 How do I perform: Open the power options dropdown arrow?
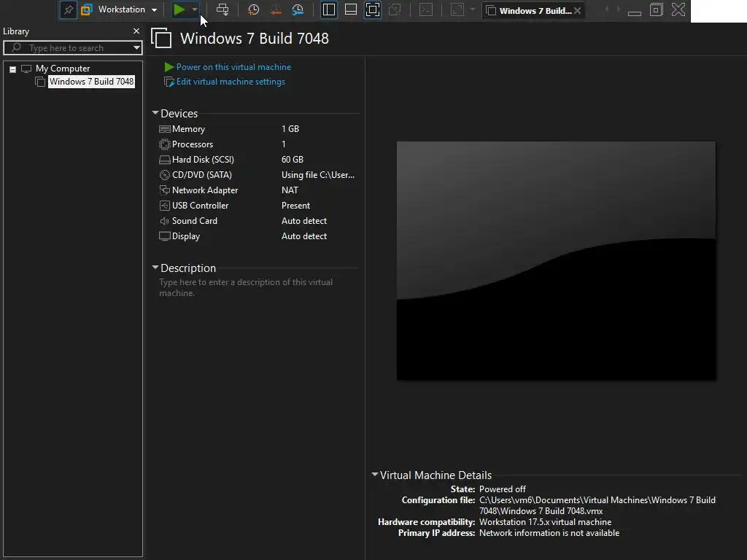point(195,9)
